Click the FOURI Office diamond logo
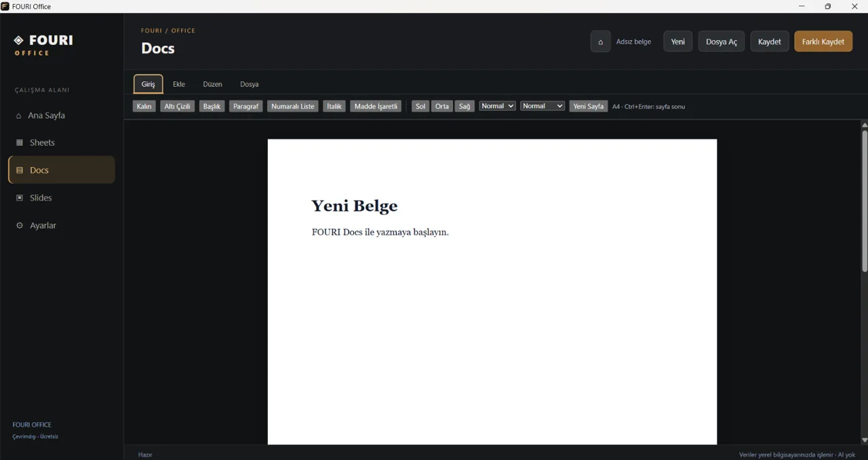The image size is (868, 460). 19,40
